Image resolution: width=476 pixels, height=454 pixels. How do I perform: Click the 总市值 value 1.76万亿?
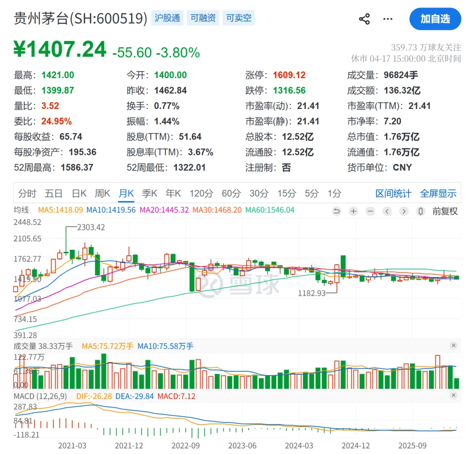point(402,137)
